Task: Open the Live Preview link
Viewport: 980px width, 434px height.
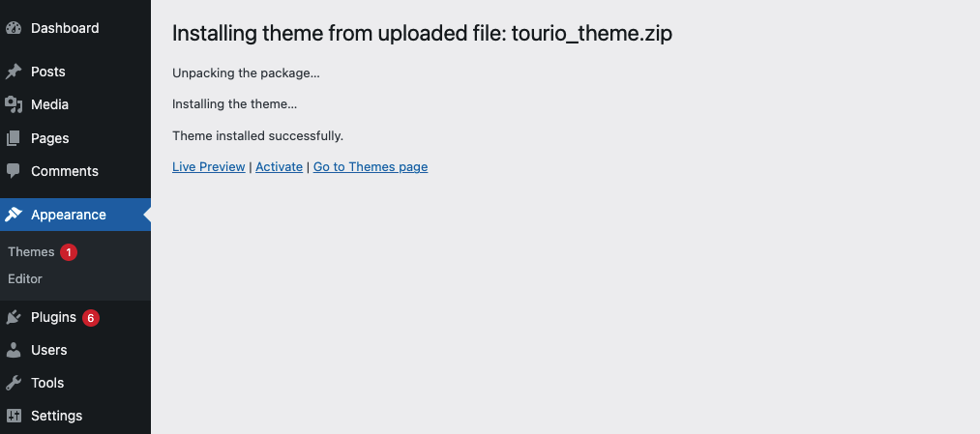Action: 208,166
